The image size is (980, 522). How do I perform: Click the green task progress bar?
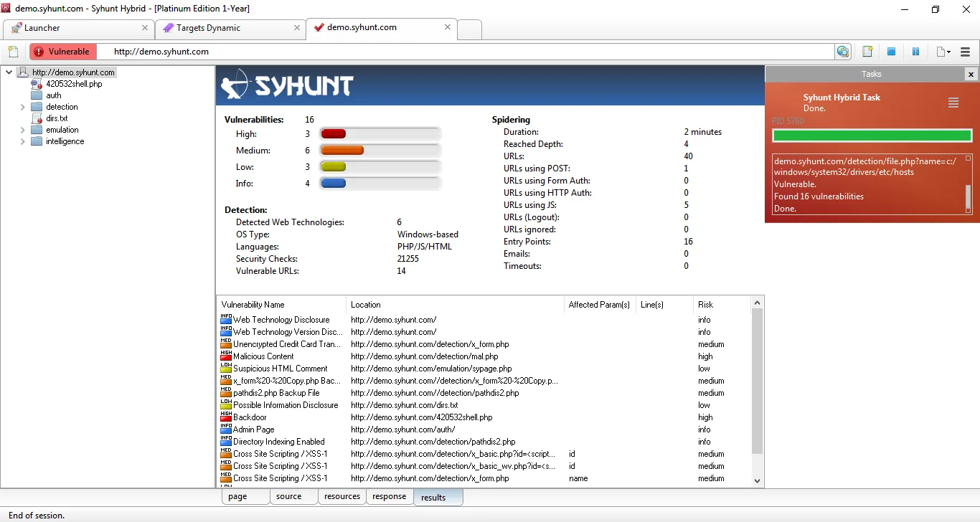tap(872, 135)
